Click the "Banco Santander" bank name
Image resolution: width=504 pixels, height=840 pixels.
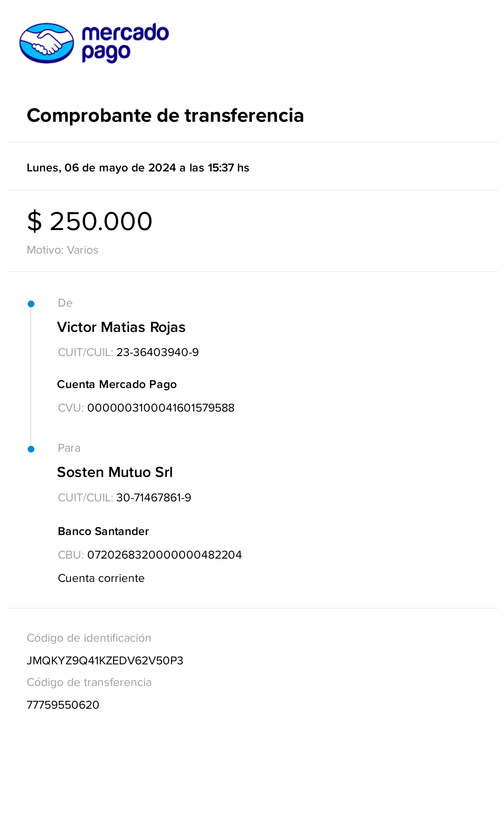tap(103, 531)
